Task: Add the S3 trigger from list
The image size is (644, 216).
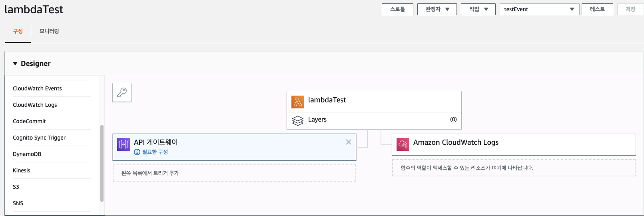Action: click(16, 187)
